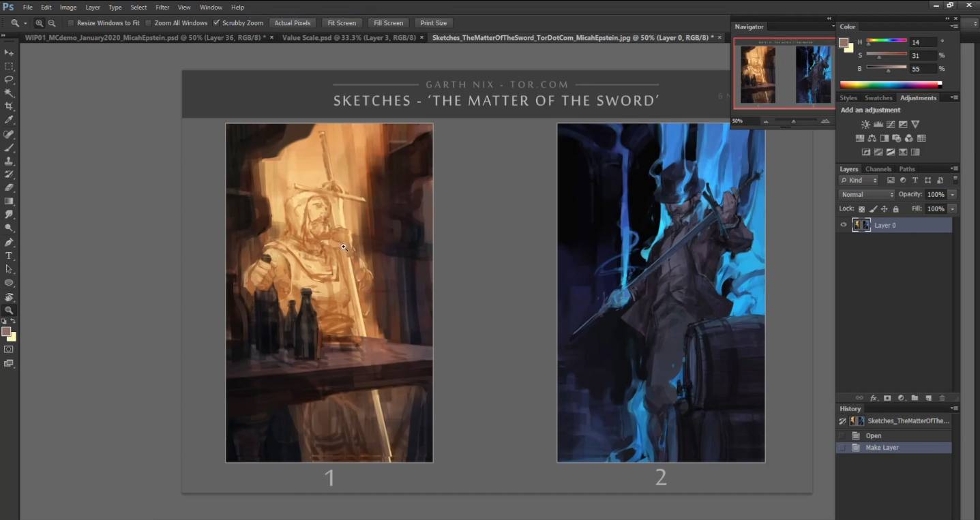Image resolution: width=980 pixels, height=520 pixels.
Task: Open the Color panel flyout menu
Action: [954, 27]
